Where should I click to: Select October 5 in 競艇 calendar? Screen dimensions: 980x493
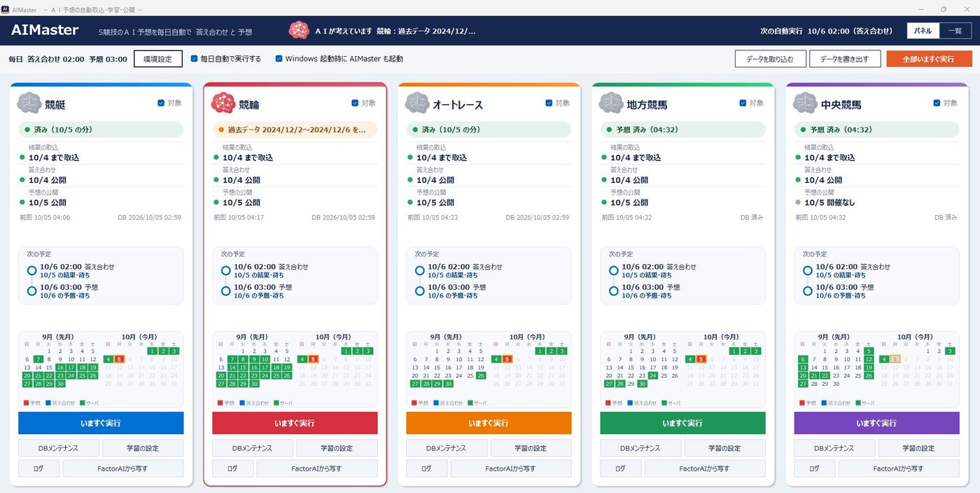click(x=119, y=359)
